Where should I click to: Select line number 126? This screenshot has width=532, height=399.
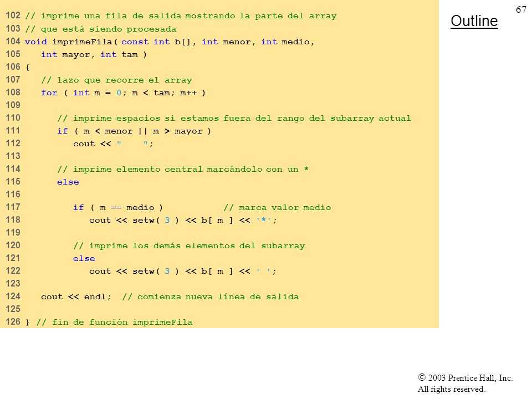(13, 321)
